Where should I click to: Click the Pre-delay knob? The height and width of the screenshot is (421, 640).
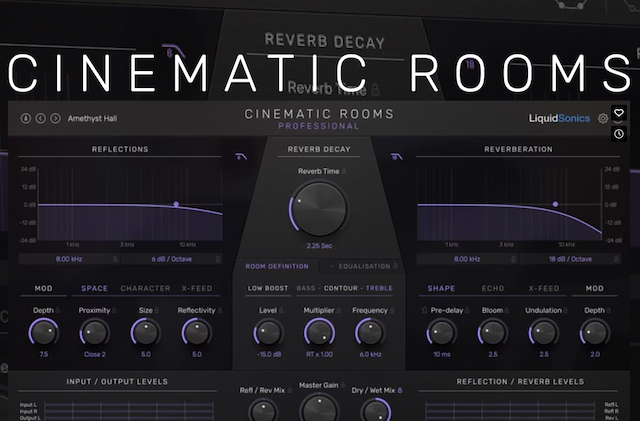click(x=442, y=332)
